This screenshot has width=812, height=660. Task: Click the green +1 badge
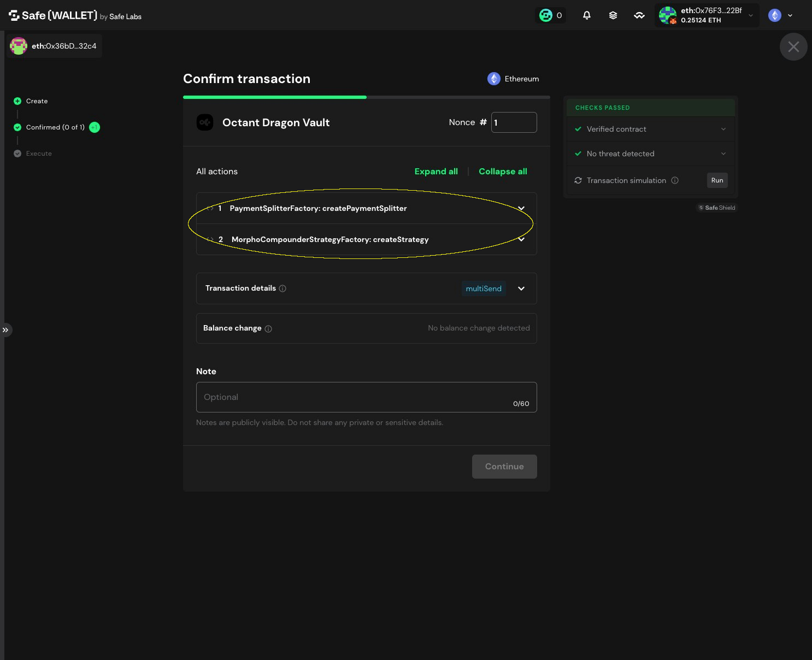point(95,127)
